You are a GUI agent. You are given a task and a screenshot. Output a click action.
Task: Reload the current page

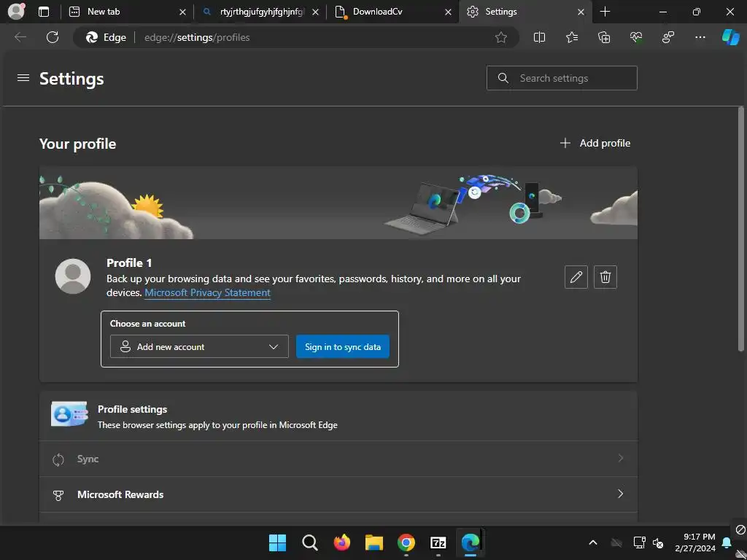[53, 37]
